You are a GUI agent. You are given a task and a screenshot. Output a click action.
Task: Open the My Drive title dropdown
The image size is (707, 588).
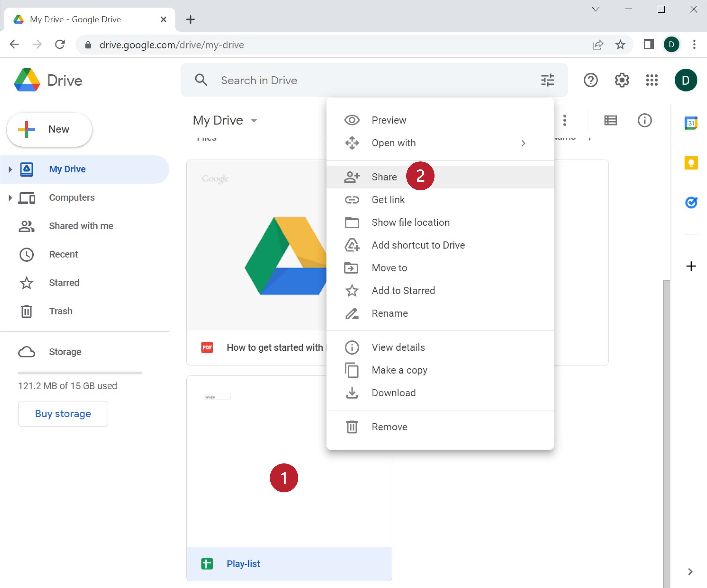(254, 120)
